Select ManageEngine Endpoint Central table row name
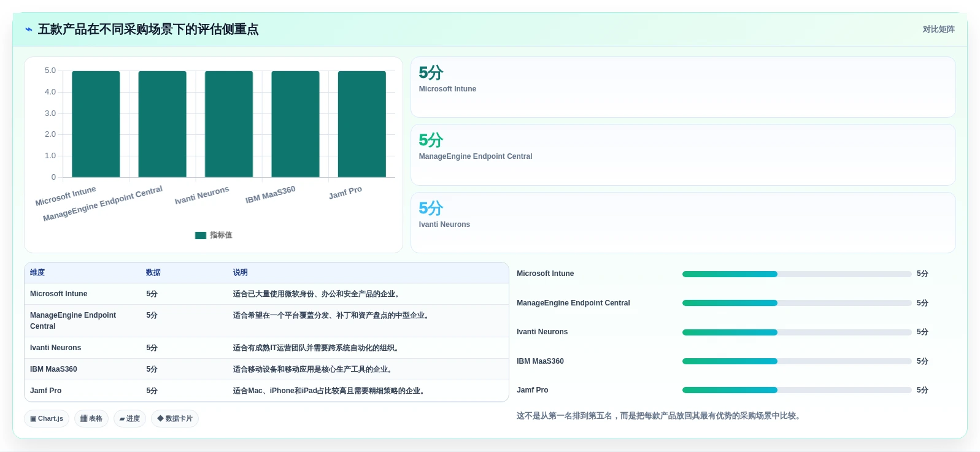 (73, 321)
